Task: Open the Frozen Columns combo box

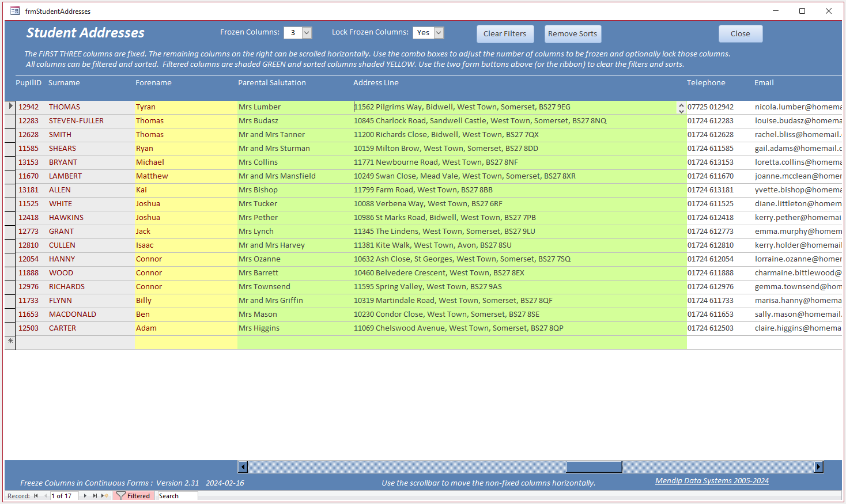Action: click(307, 33)
